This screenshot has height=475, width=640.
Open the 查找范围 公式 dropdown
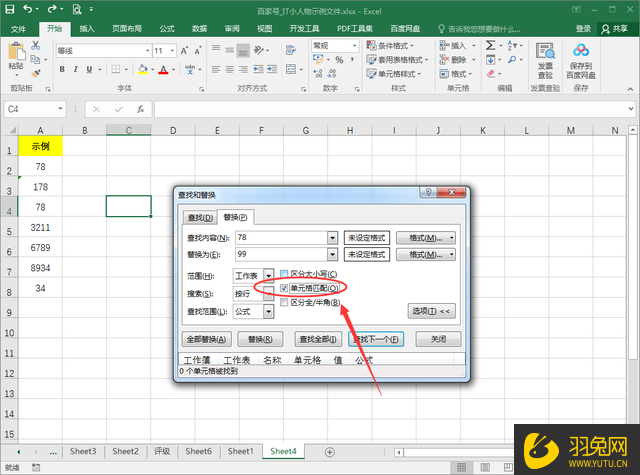tap(269, 312)
